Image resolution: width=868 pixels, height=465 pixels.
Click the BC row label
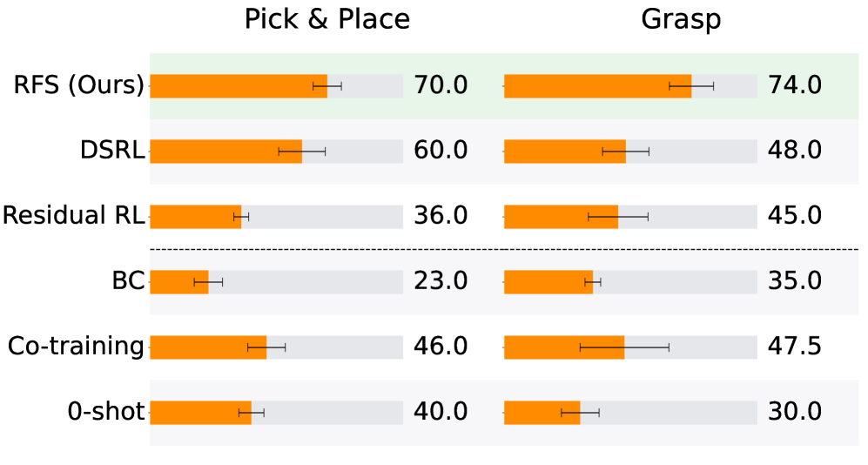(127, 281)
